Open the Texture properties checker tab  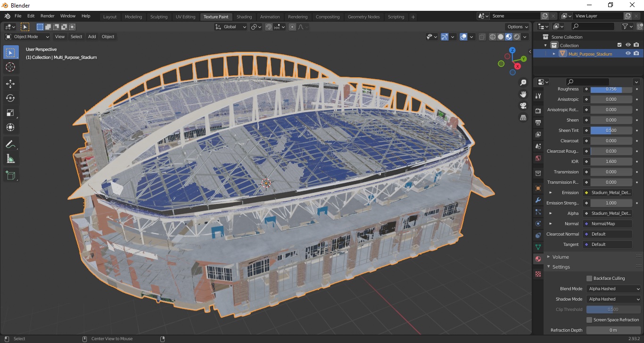[538, 274]
